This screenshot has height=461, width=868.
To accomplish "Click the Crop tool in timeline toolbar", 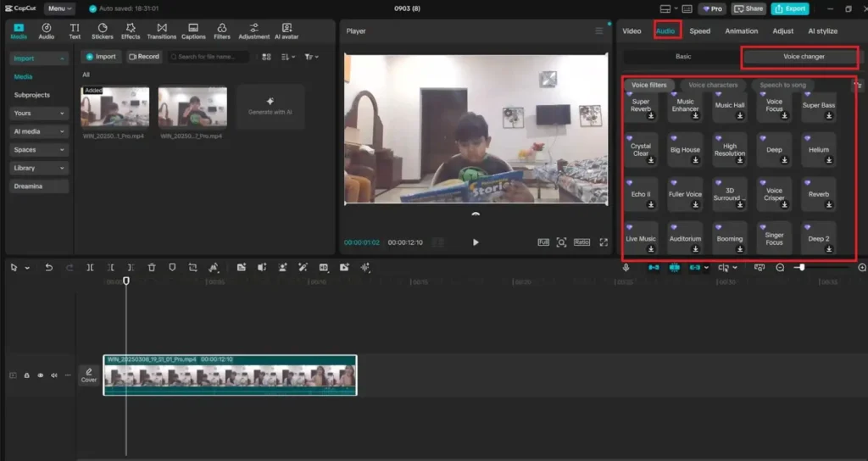I will [192, 267].
